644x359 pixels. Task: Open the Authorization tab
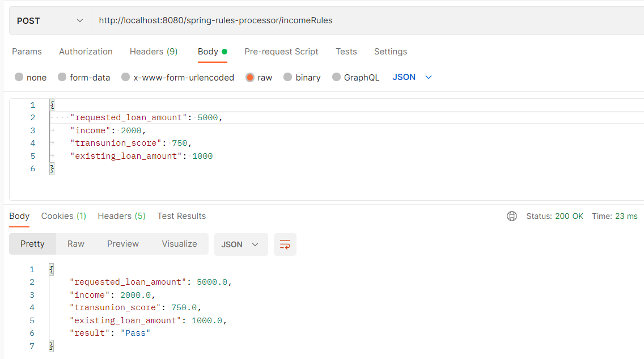pyautogui.click(x=86, y=52)
